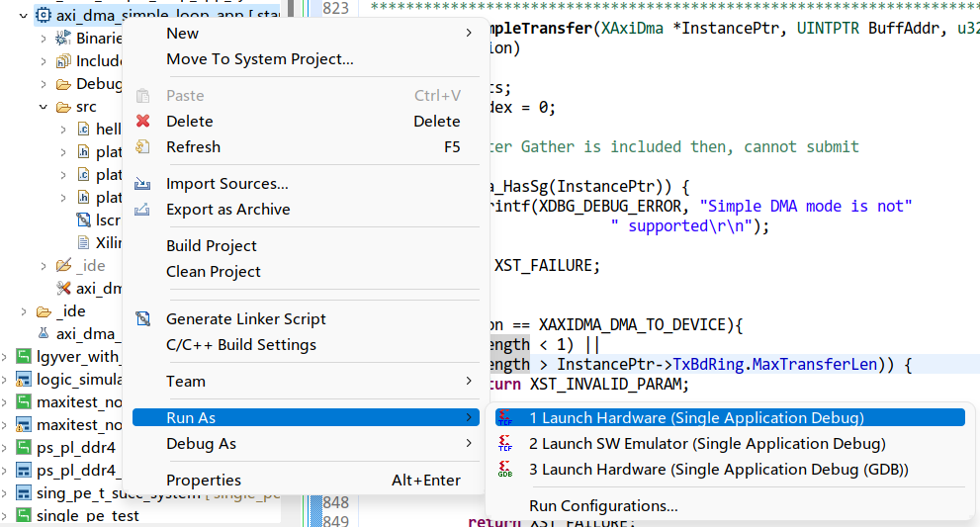Click the axi_dma_simple_loop_app project icon
Screen dimensions: 980x527
tap(44, 15)
